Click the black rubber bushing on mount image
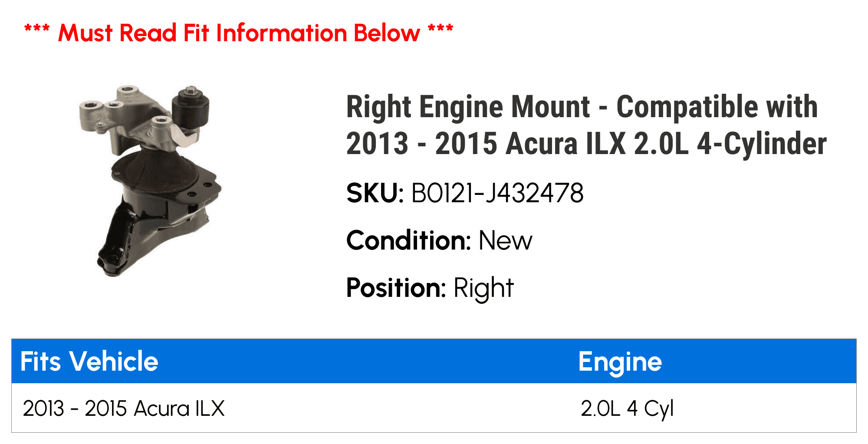This screenshot has height=444, width=868. [x=191, y=109]
